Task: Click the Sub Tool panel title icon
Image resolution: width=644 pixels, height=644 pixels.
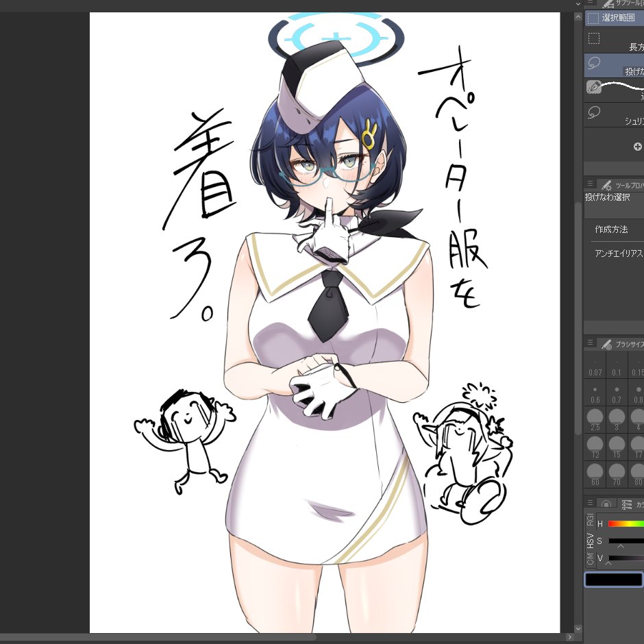Action: point(608,3)
